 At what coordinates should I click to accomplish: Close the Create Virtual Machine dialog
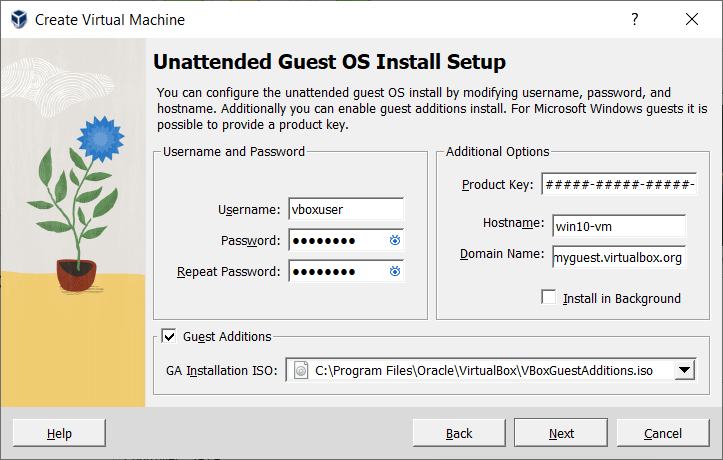692,19
